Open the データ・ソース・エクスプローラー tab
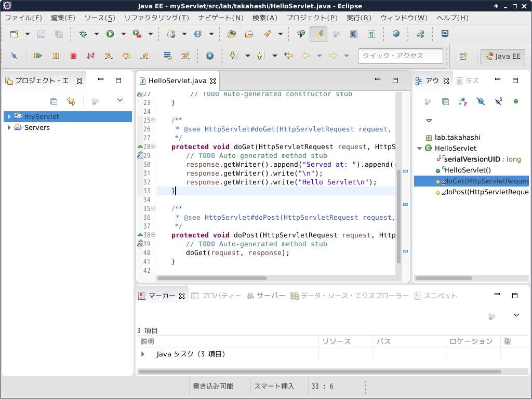Viewport: 532px width, 399px height. click(x=350, y=296)
